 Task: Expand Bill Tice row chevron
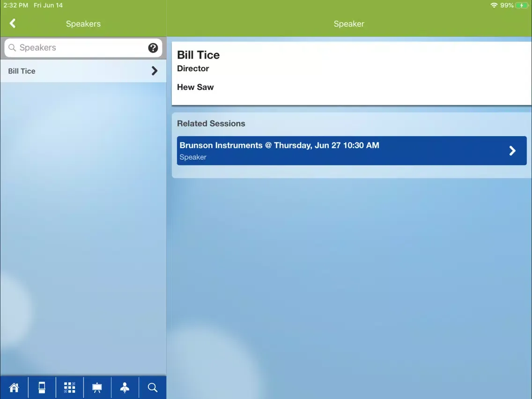[x=155, y=71]
